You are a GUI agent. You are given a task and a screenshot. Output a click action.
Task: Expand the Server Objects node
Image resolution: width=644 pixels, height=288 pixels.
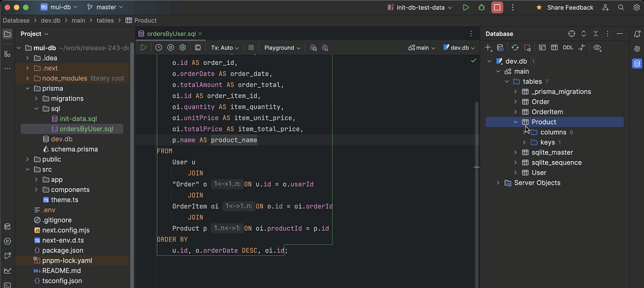point(498,183)
